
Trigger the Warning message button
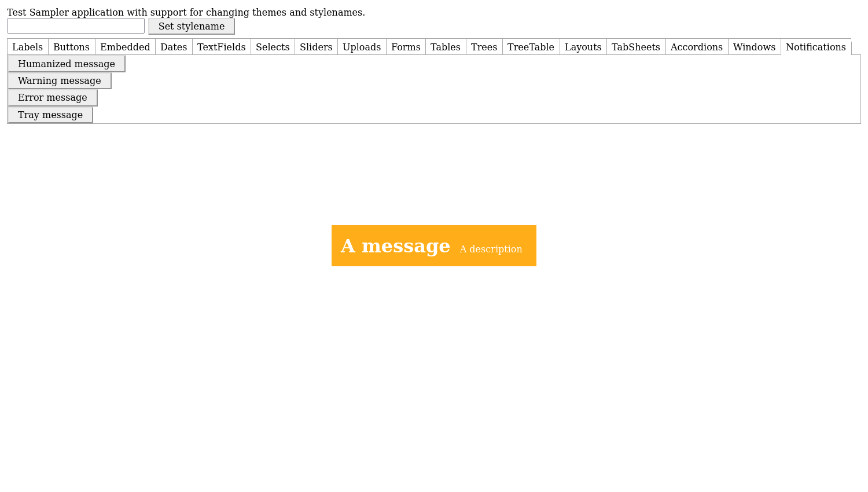[60, 80]
